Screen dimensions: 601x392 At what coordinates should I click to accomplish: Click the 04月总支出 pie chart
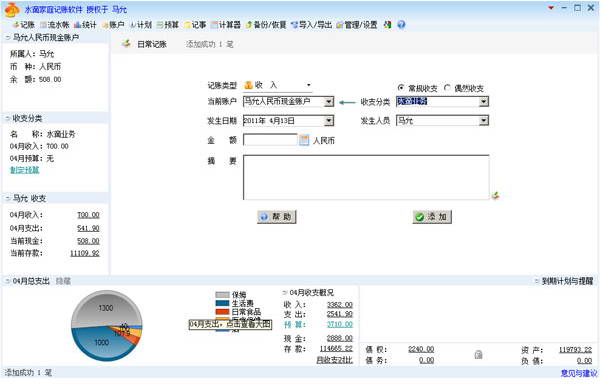coord(107,326)
